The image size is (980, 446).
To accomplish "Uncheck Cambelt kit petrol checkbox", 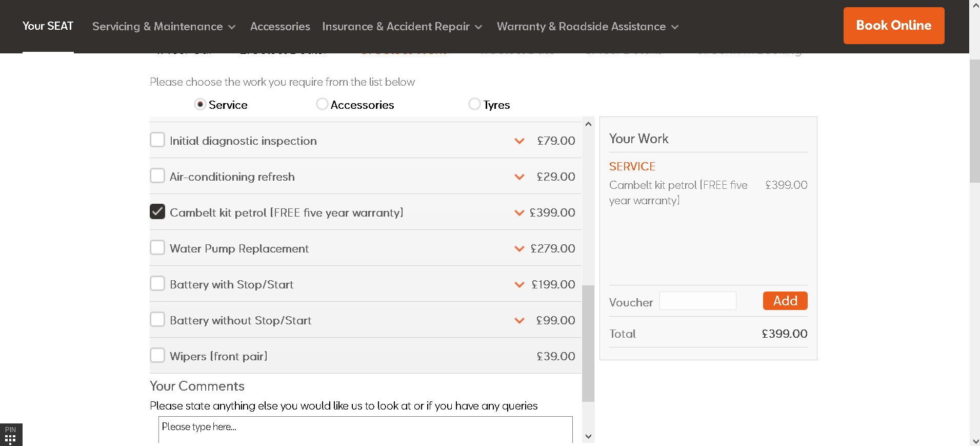I will pyautogui.click(x=157, y=211).
